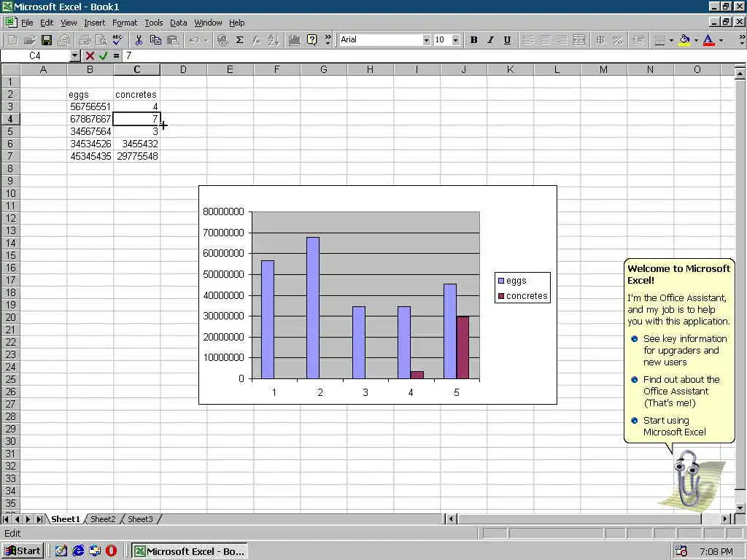Toggle Align Right in the toolbar
The height and width of the screenshot is (560, 747).
pyautogui.click(x=562, y=40)
